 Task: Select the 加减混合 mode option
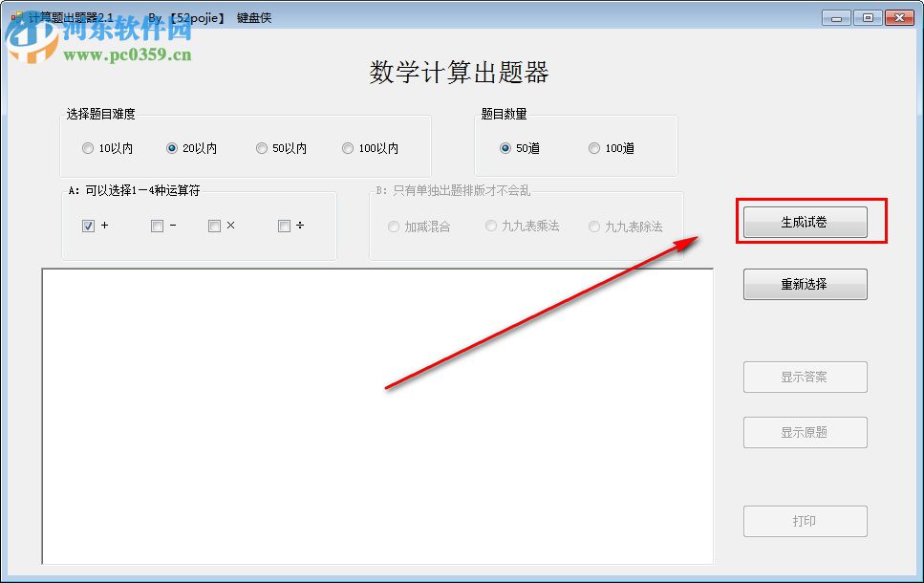(x=393, y=226)
